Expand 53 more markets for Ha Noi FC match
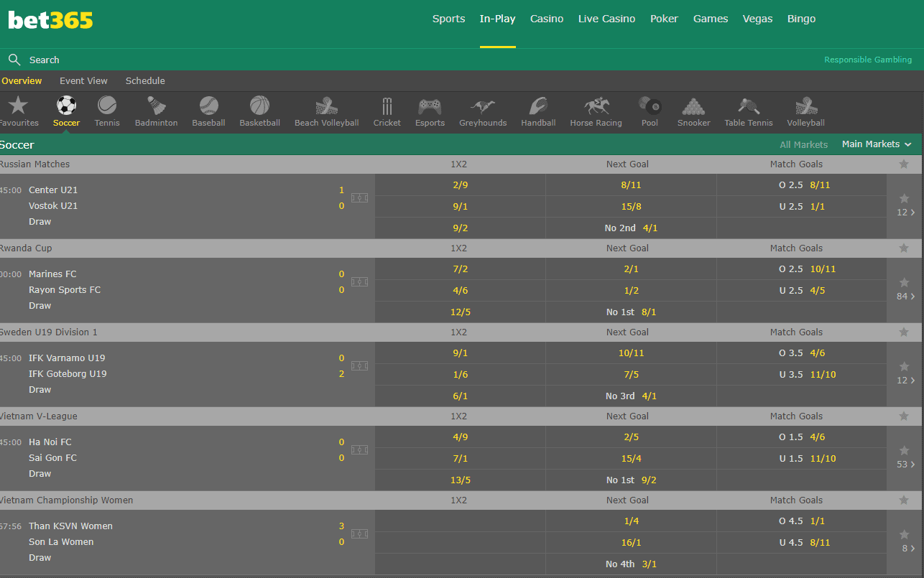 pos(905,465)
